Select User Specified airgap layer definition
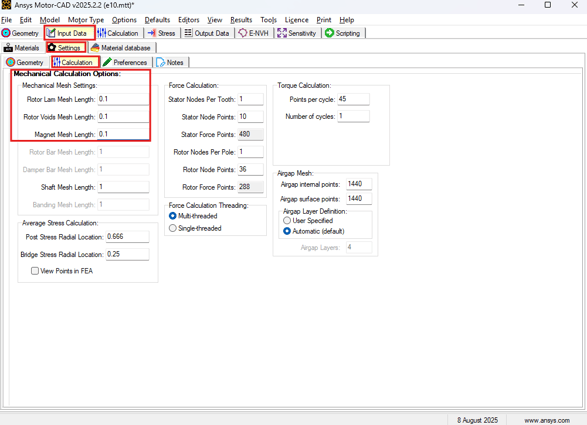This screenshot has height=425, width=587. click(x=308, y=221)
